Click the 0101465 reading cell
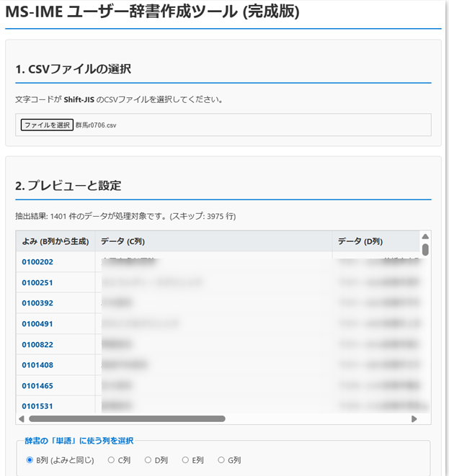This screenshot has height=476, width=449. (x=55, y=385)
